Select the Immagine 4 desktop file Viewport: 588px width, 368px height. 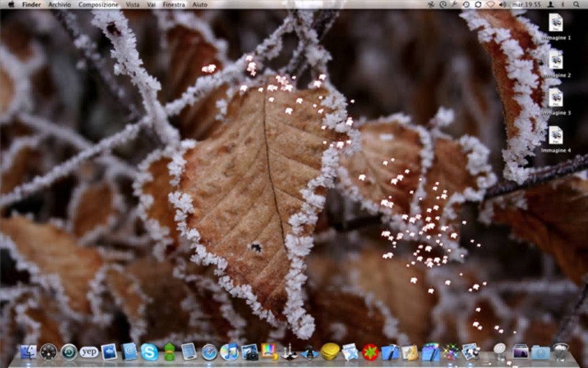pos(556,139)
